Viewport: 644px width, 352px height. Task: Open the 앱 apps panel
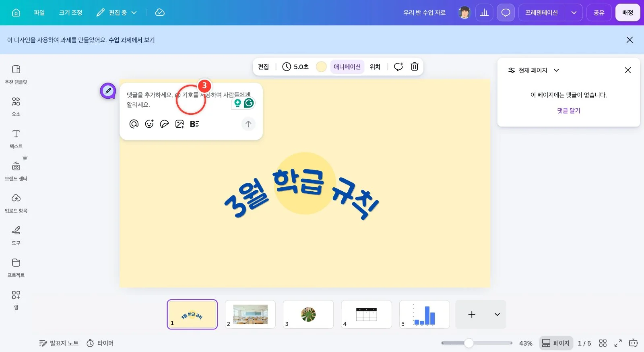coord(16,300)
